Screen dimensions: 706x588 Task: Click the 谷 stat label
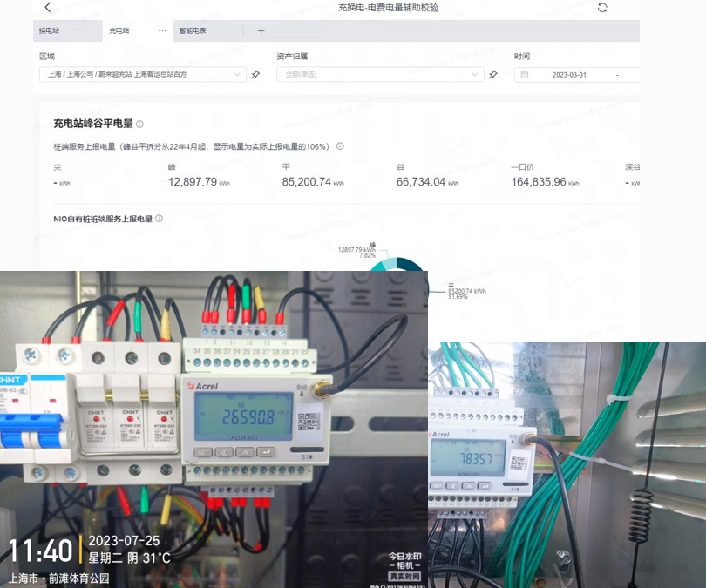pos(400,167)
